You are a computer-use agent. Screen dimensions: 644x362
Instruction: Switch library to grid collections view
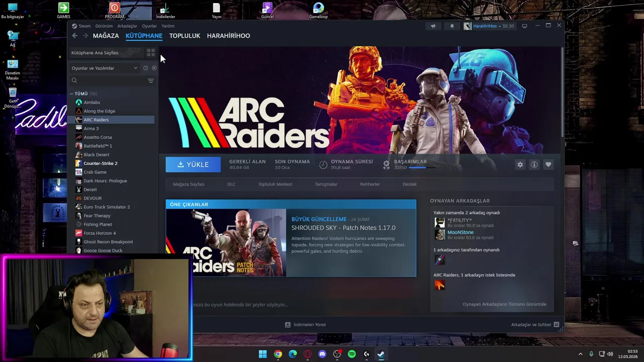coord(150,52)
